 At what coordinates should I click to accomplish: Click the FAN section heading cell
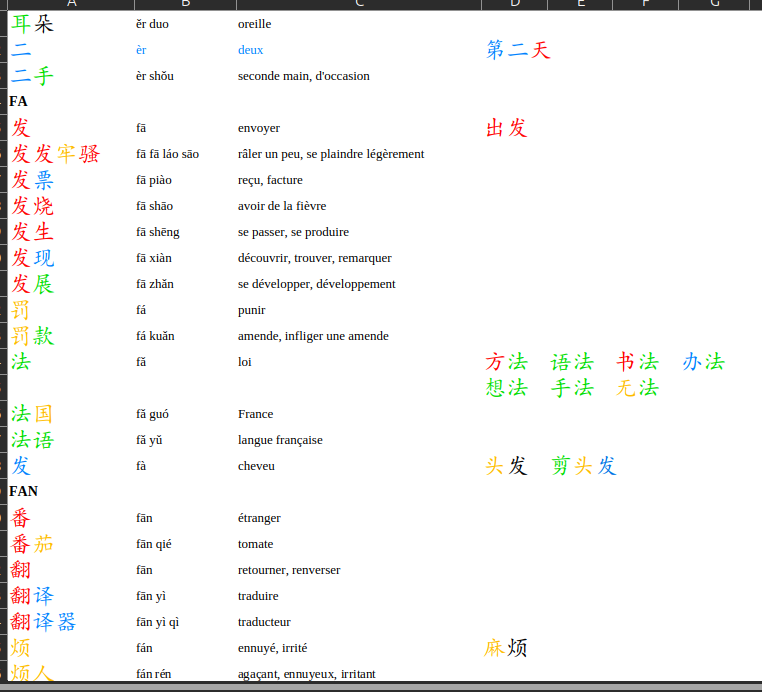(x=24, y=492)
